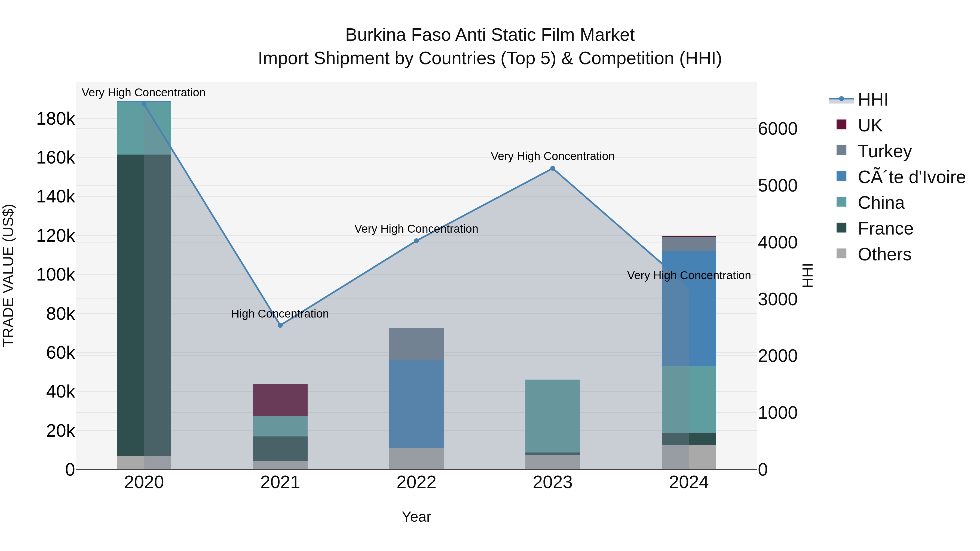Screen dimensions: 980x551
Task: Click 'Very High Concentration' annotation above 2023
Action: (553, 156)
